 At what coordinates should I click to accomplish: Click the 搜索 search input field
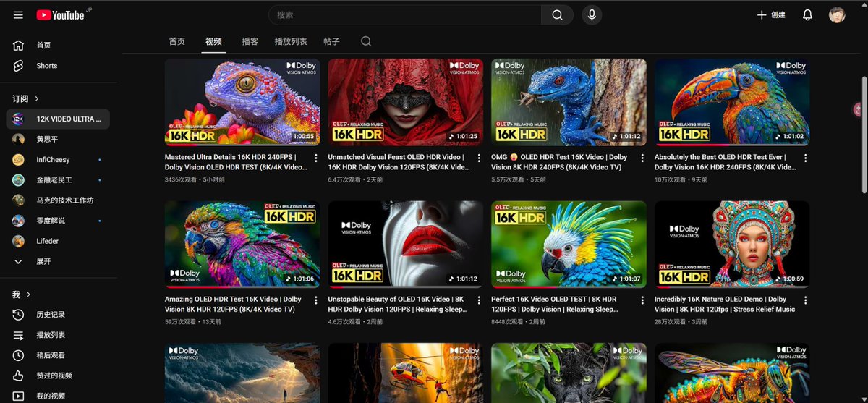pos(405,14)
